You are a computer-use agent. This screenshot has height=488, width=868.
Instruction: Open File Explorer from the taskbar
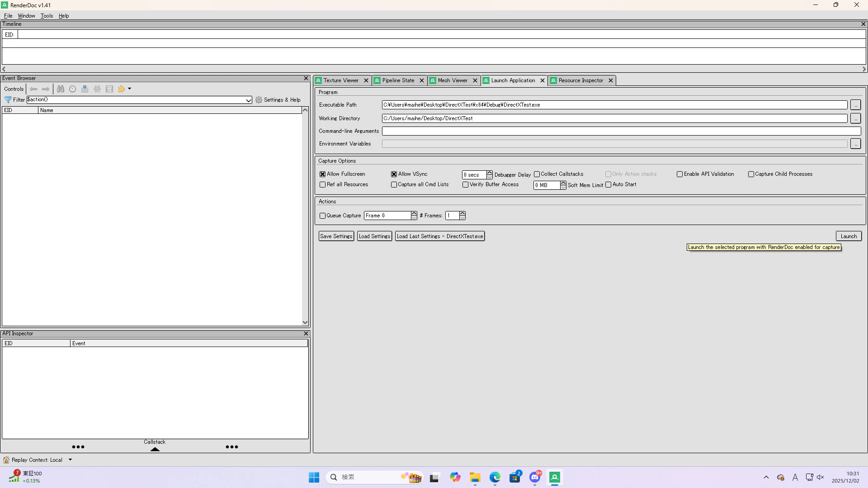(x=475, y=477)
